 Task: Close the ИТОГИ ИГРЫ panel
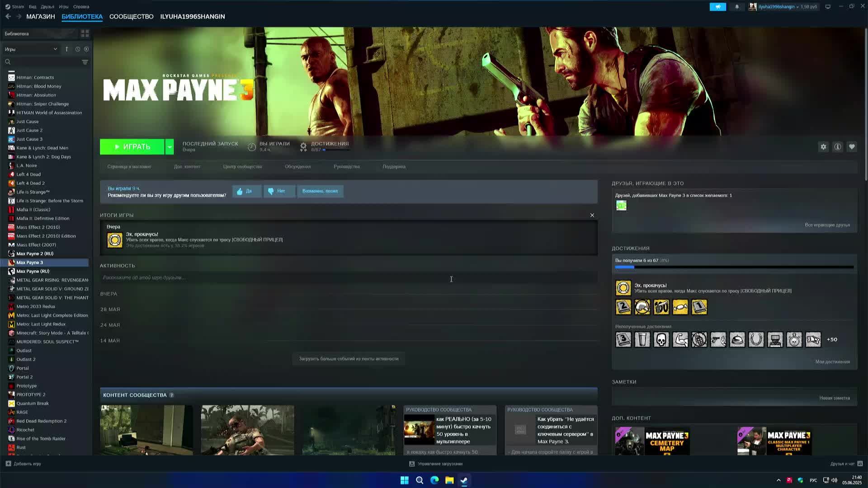(x=592, y=216)
